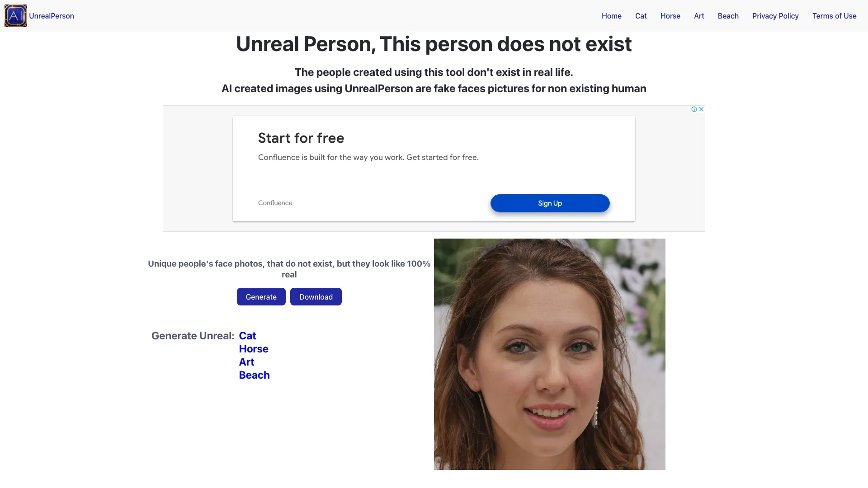Click the Generate button for fake face

click(261, 297)
